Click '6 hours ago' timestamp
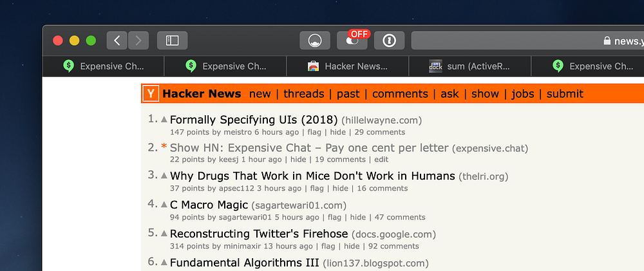This screenshot has height=271, width=644. click(277, 132)
